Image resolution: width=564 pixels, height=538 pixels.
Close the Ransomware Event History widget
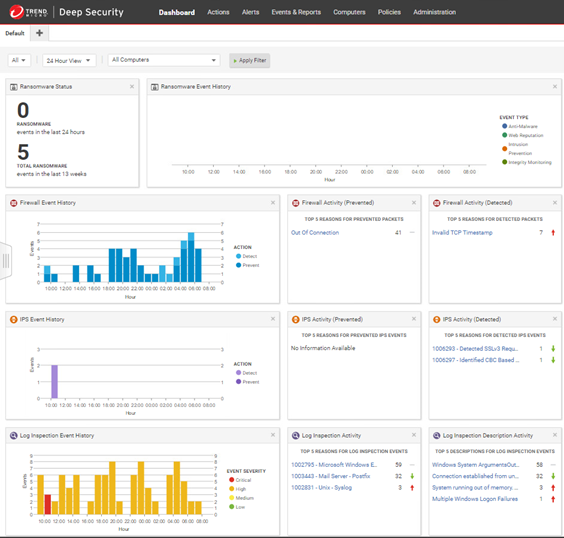pyautogui.click(x=555, y=87)
